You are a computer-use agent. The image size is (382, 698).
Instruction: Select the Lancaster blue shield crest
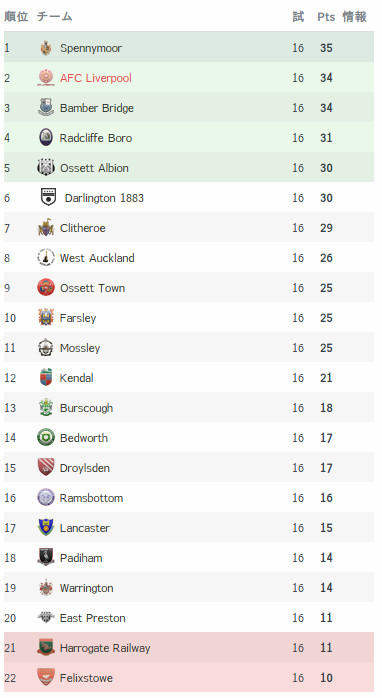point(46,528)
